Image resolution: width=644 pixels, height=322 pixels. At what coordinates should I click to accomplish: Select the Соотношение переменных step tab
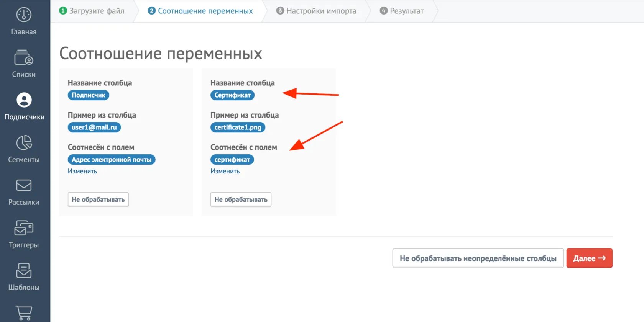click(x=200, y=11)
